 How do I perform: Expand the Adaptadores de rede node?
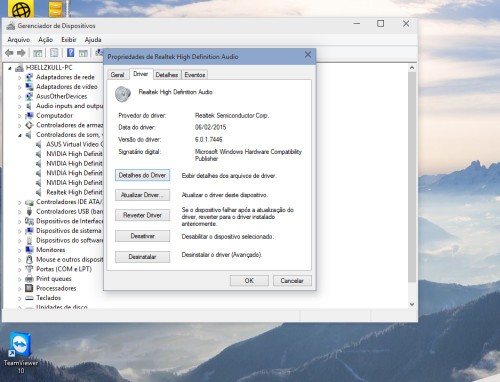[x=20, y=77]
